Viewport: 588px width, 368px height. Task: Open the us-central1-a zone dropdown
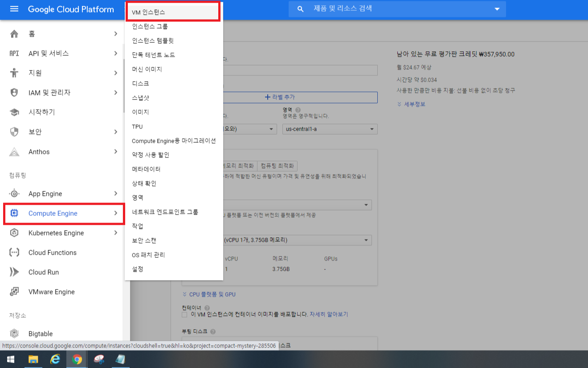coord(330,129)
